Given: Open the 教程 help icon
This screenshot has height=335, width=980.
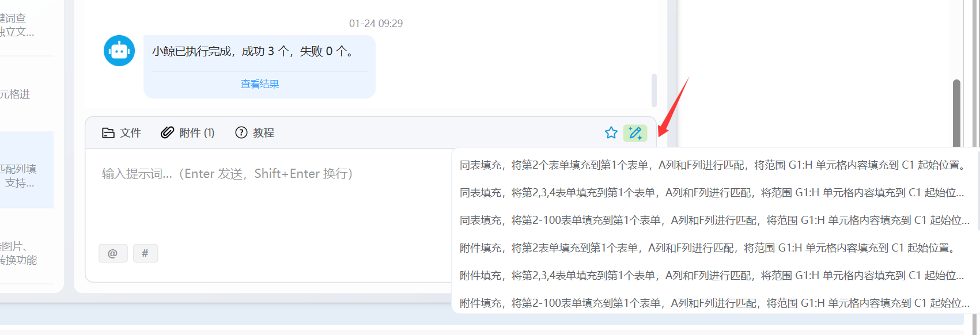Looking at the screenshot, I should click(x=241, y=132).
